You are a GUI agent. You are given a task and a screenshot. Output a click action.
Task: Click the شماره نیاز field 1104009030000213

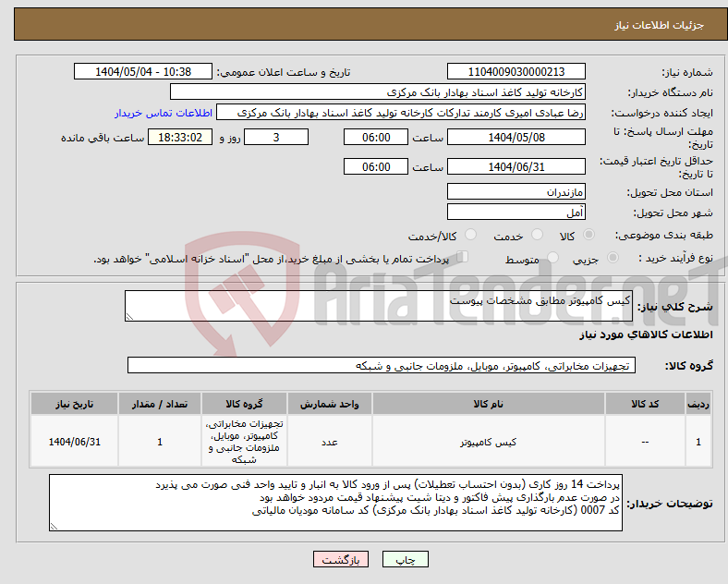click(516, 71)
